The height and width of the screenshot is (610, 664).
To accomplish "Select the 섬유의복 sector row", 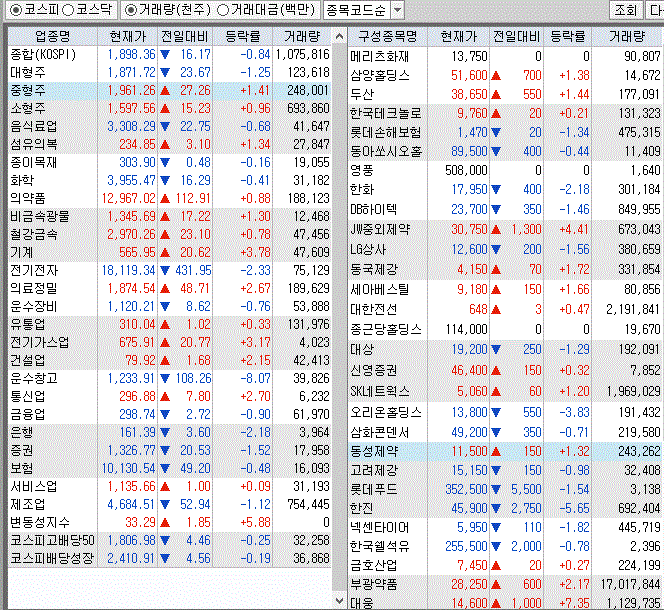I will tap(169, 144).
